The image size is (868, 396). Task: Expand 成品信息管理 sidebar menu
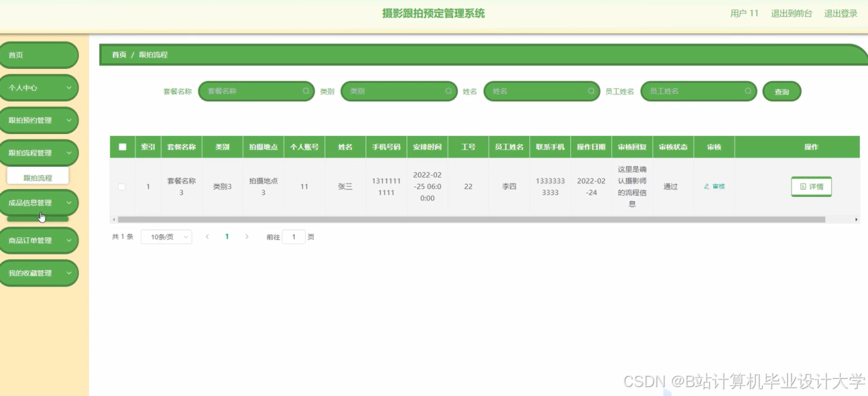39,202
